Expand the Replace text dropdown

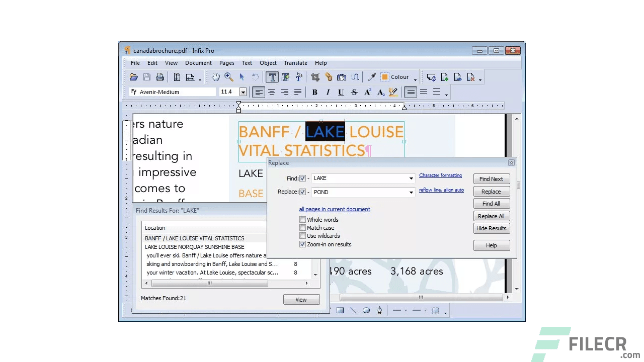(x=411, y=192)
